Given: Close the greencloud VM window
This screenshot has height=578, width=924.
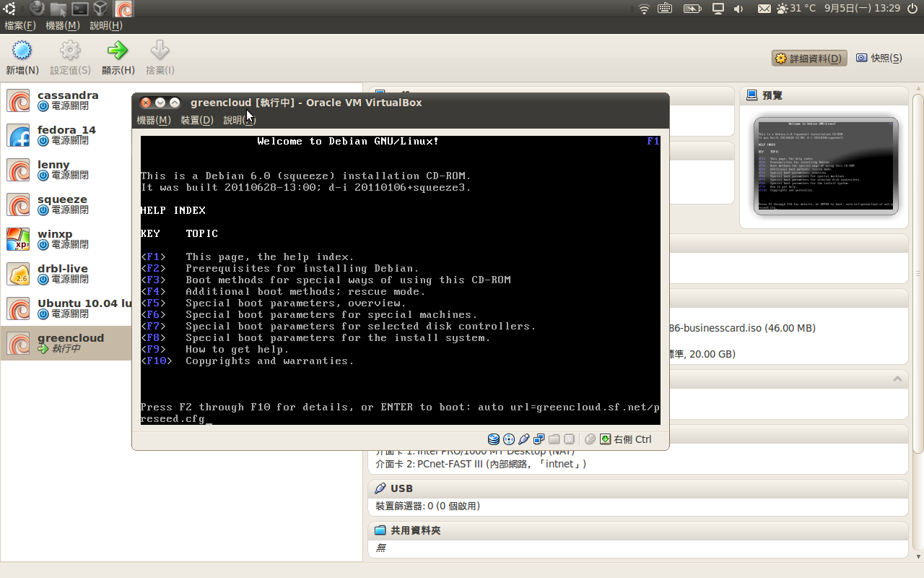Looking at the screenshot, I should [146, 103].
